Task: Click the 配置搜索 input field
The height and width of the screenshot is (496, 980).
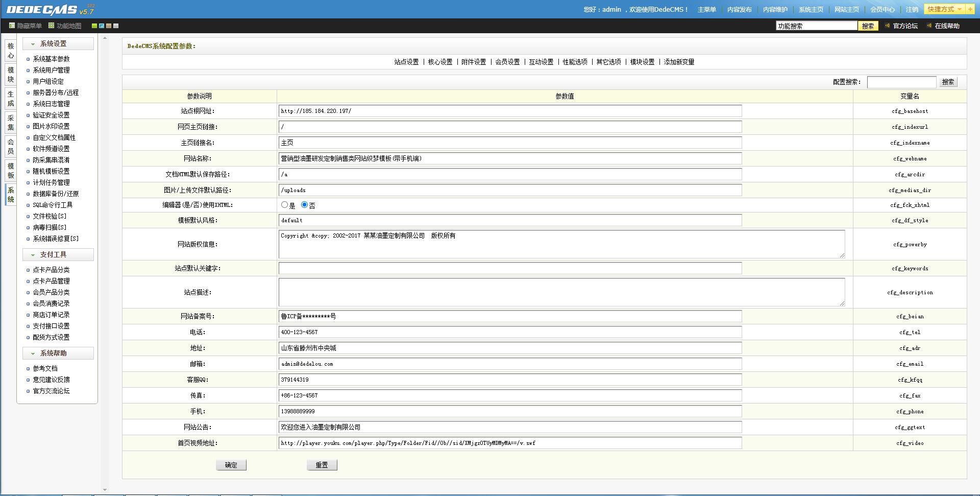Action: pos(901,82)
